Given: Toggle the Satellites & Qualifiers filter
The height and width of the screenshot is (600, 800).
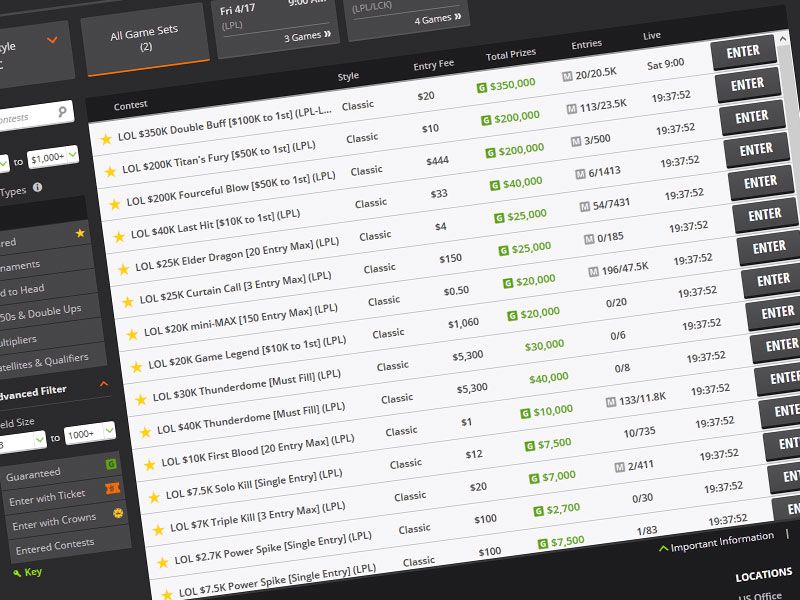Looking at the screenshot, I should [53, 358].
